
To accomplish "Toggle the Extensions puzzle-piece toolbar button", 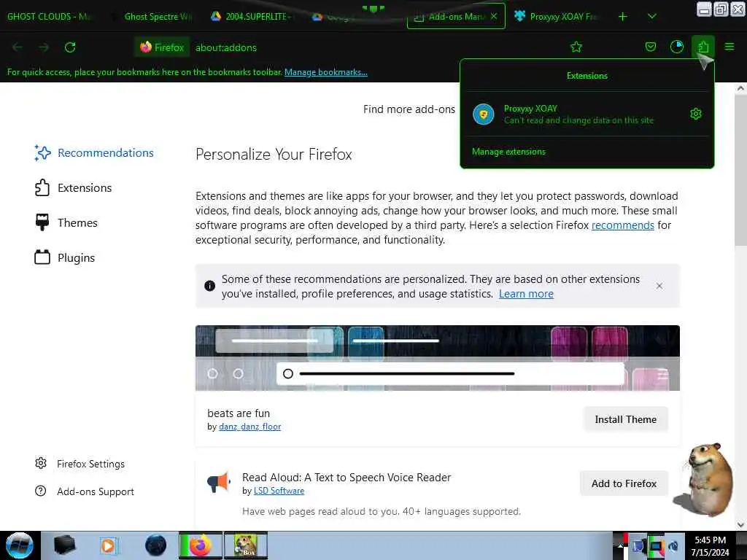I will pos(703,47).
